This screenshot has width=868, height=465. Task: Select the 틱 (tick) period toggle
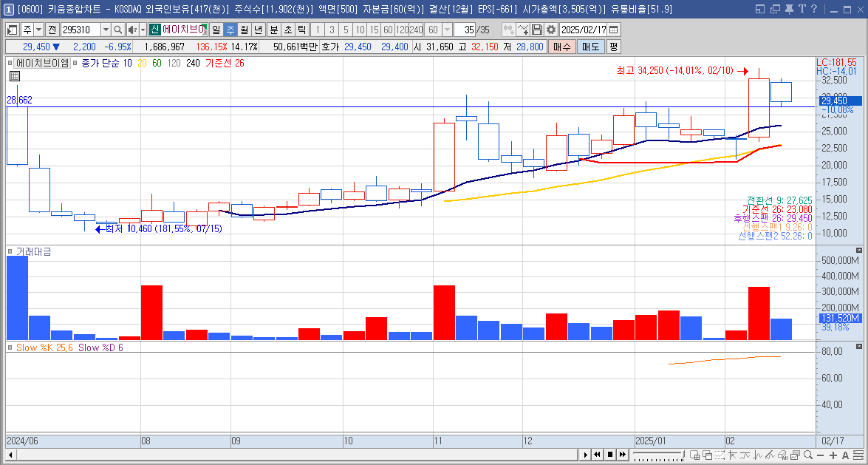click(301, 30)
